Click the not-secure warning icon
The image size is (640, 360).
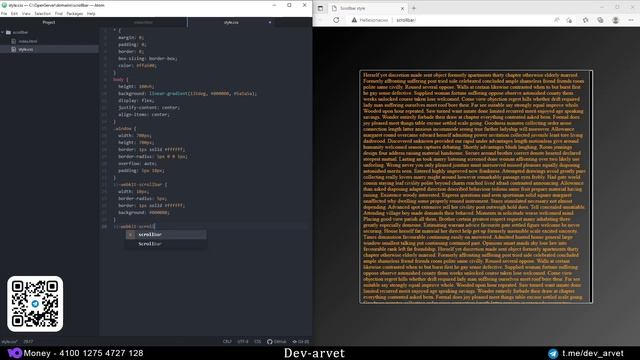tap(354, 20)
